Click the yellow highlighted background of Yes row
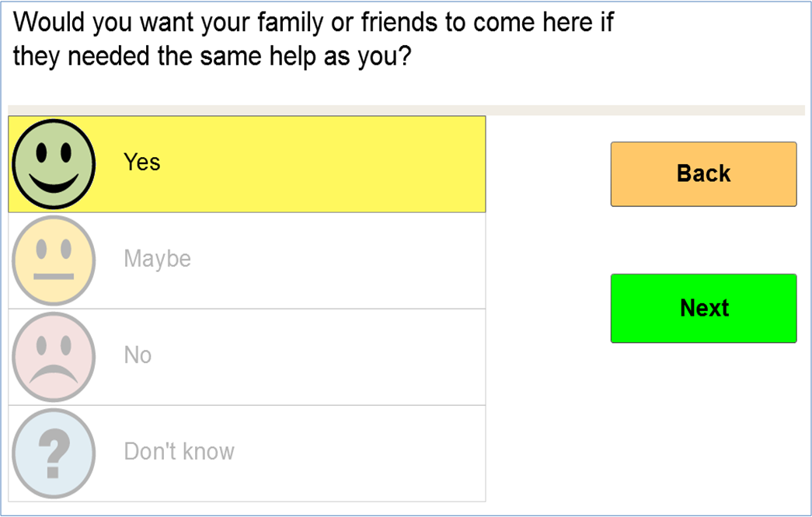 coord(321,164)
